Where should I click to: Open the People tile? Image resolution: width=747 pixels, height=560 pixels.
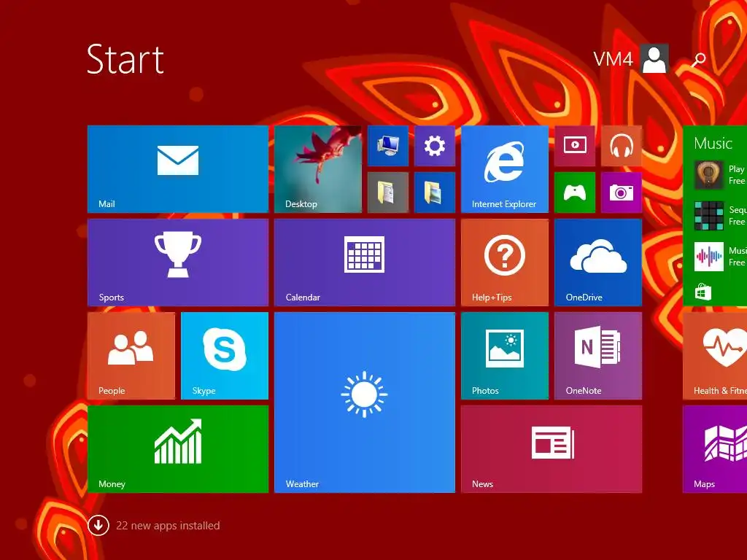click(x=131, y=356)
